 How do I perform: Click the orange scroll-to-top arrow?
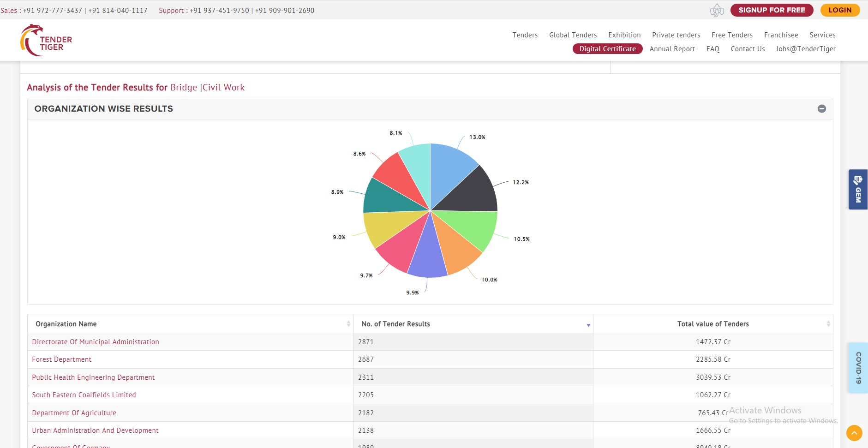click(x=853, y=433)
